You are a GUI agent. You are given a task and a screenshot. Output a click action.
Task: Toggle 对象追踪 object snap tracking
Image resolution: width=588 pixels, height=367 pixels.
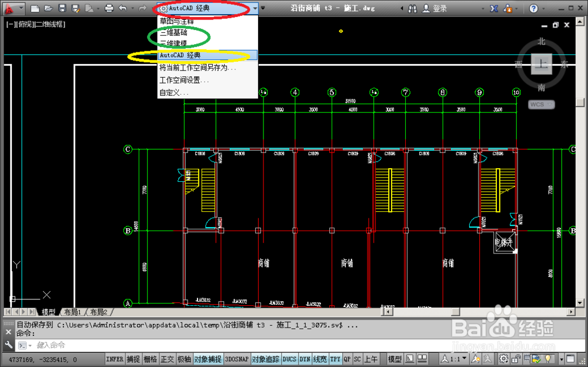point(266,359)
